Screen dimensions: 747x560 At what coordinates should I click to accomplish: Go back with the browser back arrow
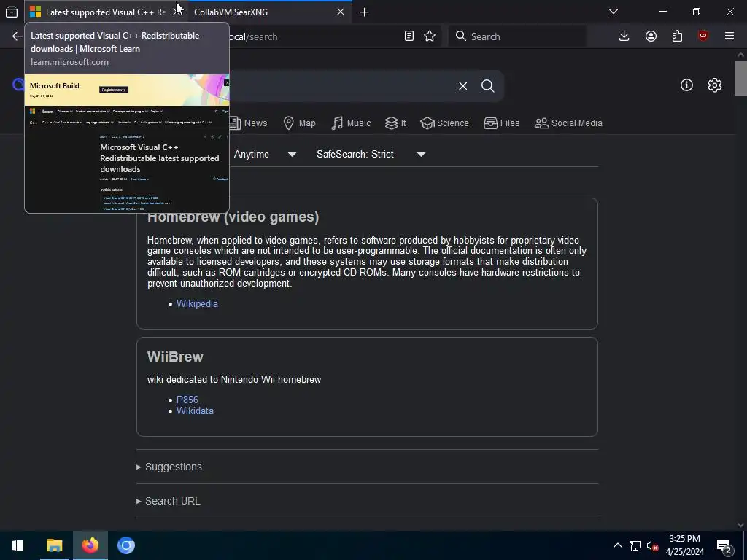[18, 36]
